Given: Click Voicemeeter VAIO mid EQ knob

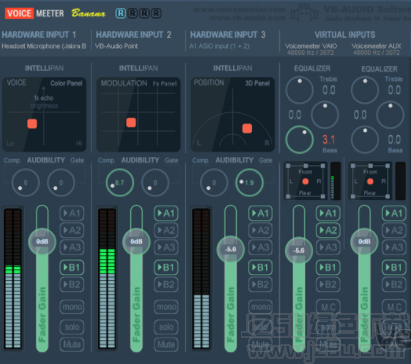Looking at the screenshot, I should click(325, 115).
